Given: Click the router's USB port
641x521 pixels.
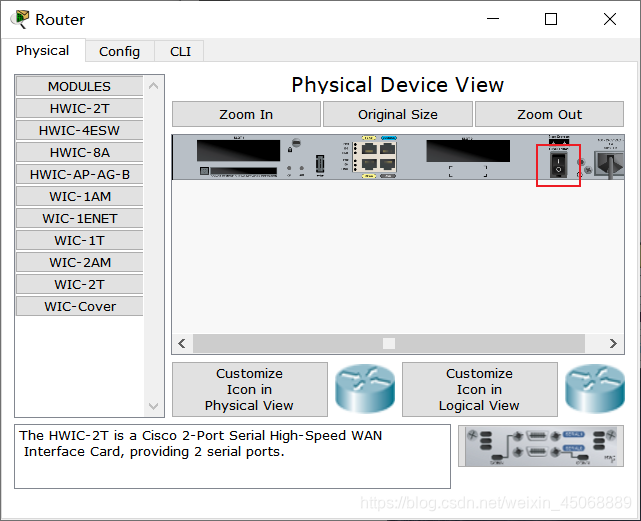Looking at the screenshot, I should [320, 164].
